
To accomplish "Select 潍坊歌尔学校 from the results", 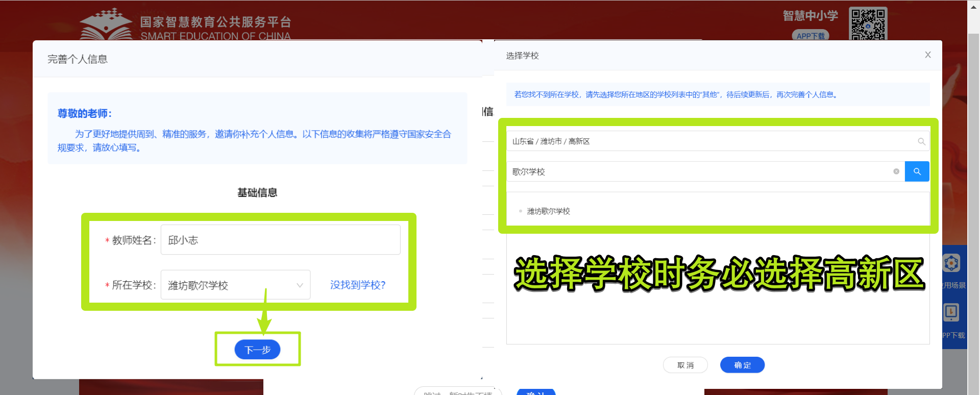I will click(x=548, y=211).
